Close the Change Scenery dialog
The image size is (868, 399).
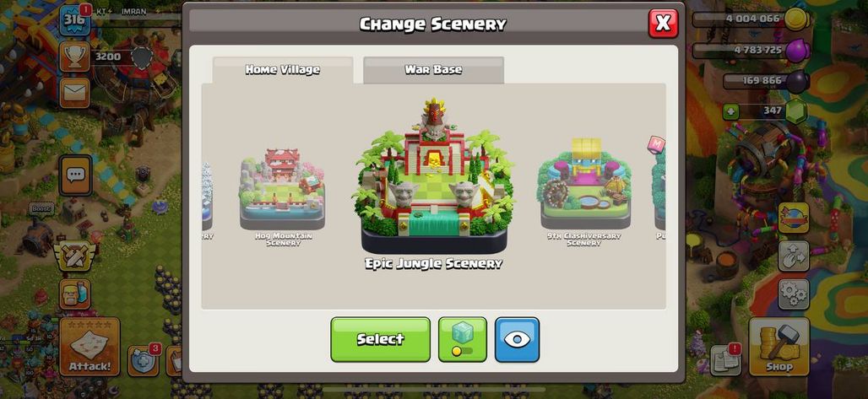663,24
